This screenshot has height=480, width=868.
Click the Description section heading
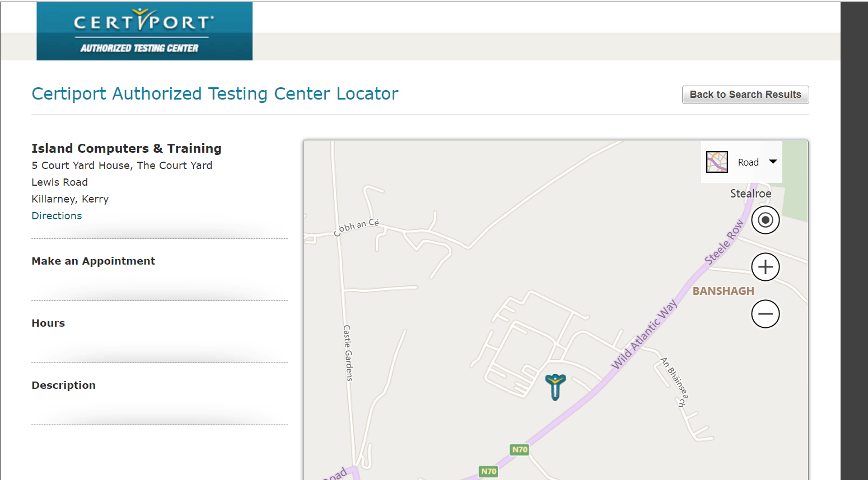(x=64, y=385)
